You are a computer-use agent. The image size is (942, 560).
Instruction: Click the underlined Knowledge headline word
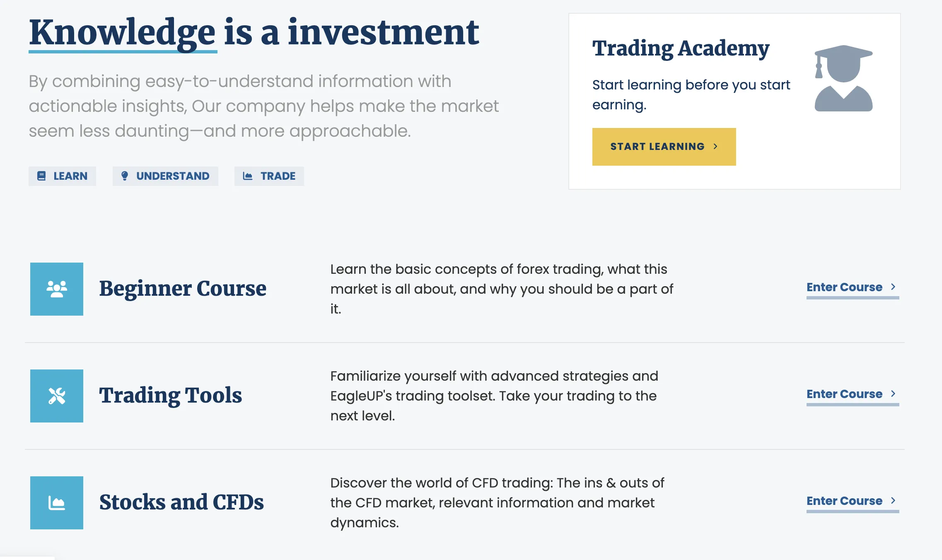123,33
